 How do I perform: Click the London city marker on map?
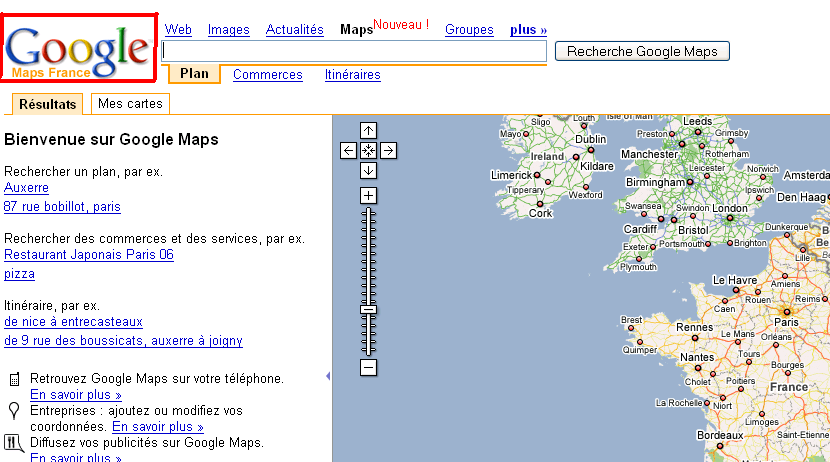tap(730, 218)
